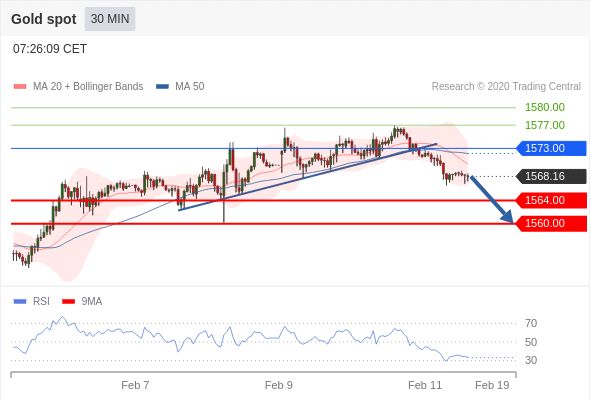Click the RSI 70 level label
590x400 pixels.
531,323
